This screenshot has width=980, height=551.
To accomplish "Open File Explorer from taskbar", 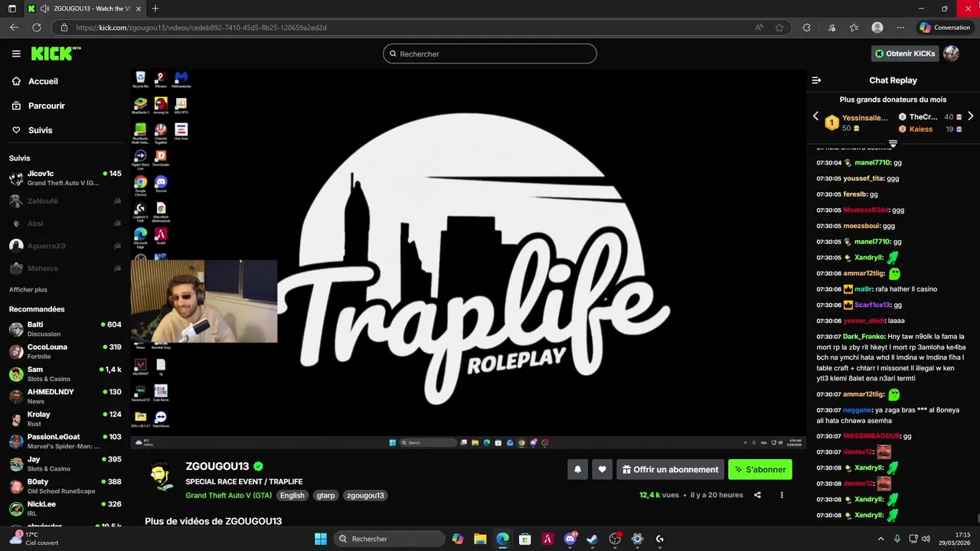I will pyautogui.click(x=480, y=539).
